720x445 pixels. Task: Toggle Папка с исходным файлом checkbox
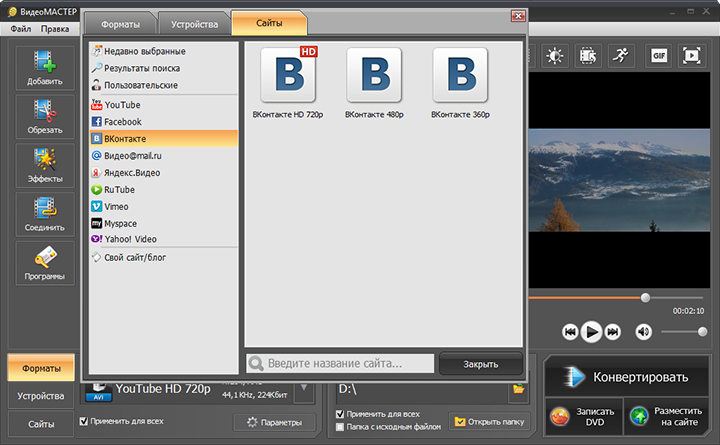point(340,427)
